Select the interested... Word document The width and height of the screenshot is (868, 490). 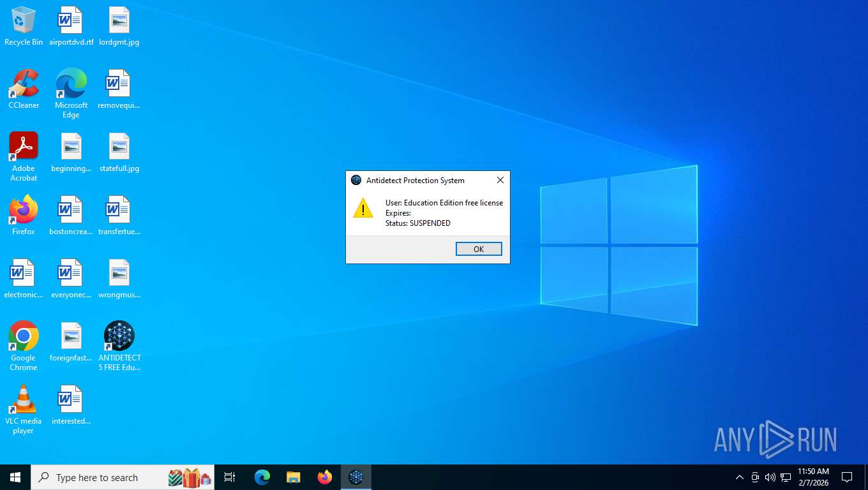coord(71,405)
